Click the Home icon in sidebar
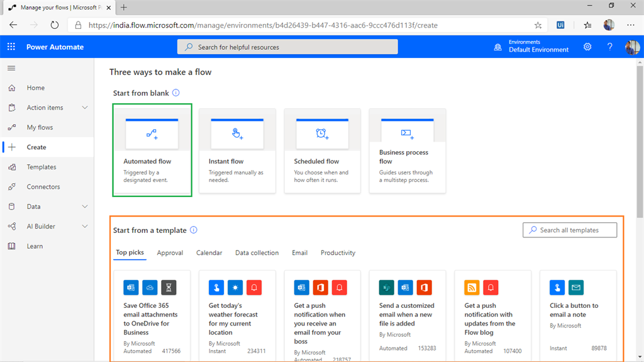Viewport: 644px width, 362px height. click(12, 88)
